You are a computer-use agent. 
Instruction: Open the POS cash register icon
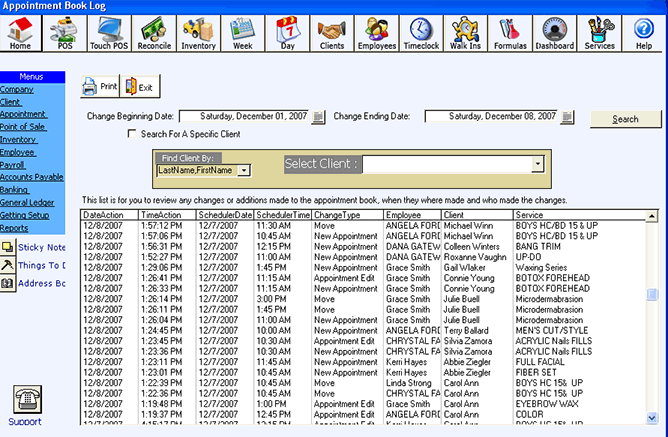[x=65, y=33]
